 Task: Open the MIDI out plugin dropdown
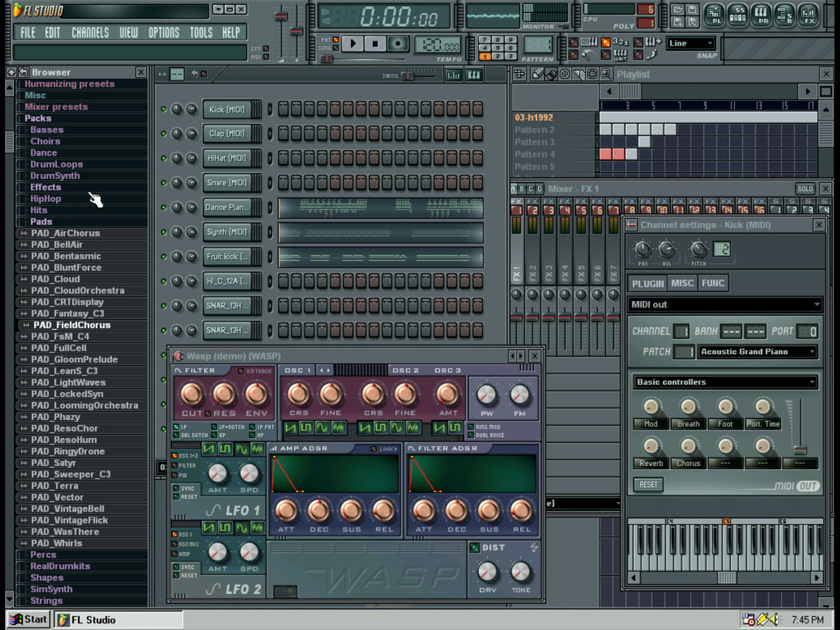point(725,305)
